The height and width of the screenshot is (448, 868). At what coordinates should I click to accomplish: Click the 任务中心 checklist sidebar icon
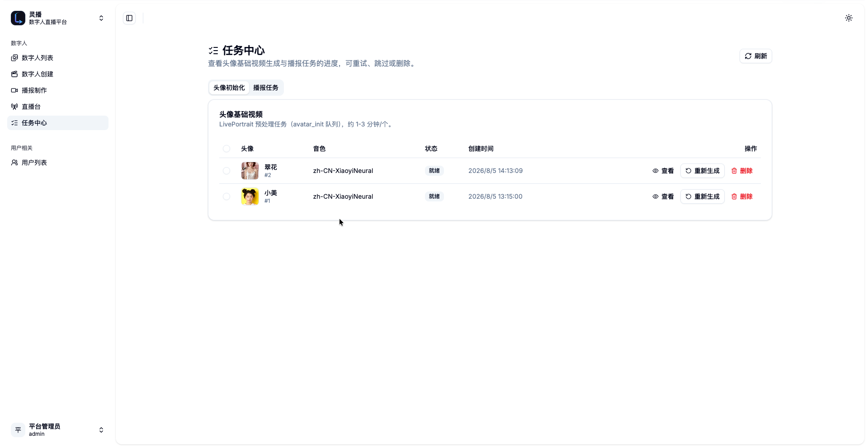pyautogui.click(x=14, y=123)
